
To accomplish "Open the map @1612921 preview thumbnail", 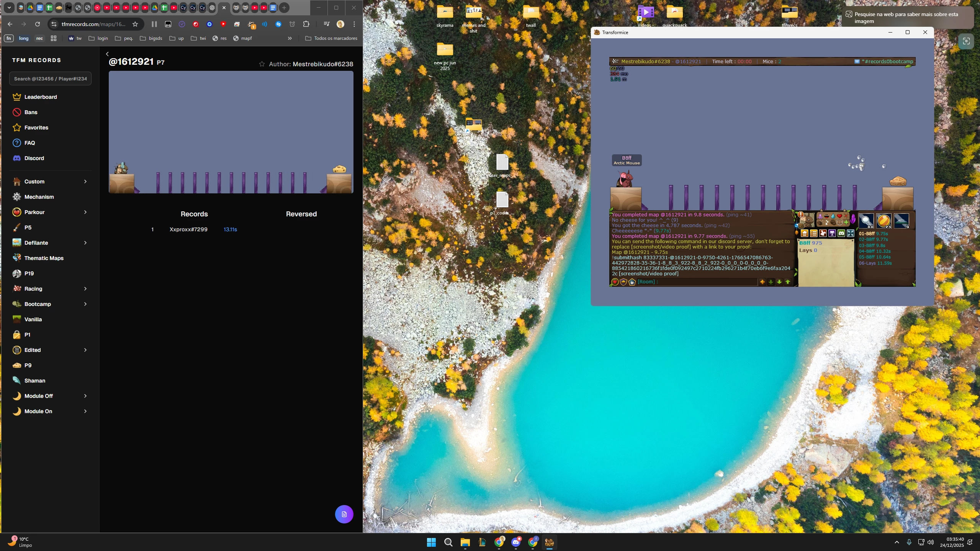I will click(231, 132).
